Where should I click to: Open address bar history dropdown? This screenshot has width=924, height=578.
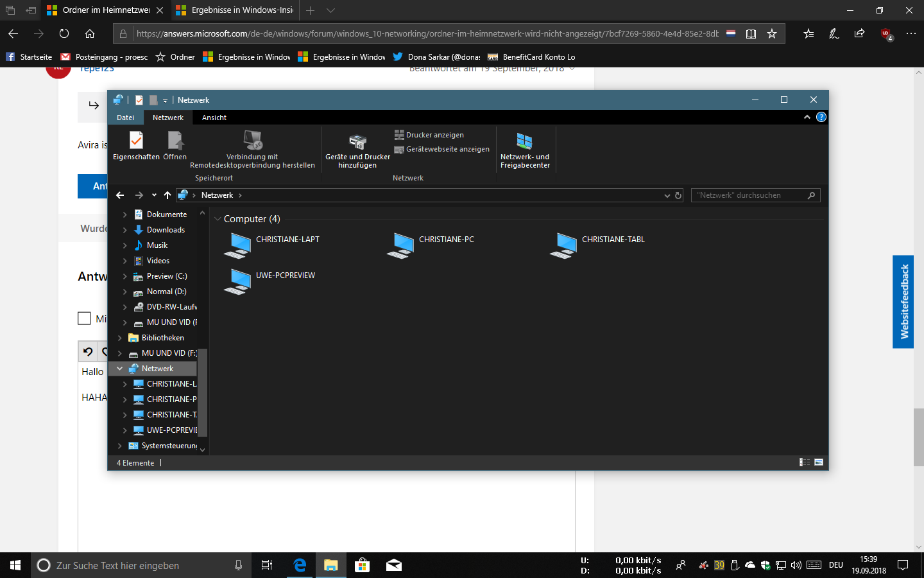tap(667, 195)
